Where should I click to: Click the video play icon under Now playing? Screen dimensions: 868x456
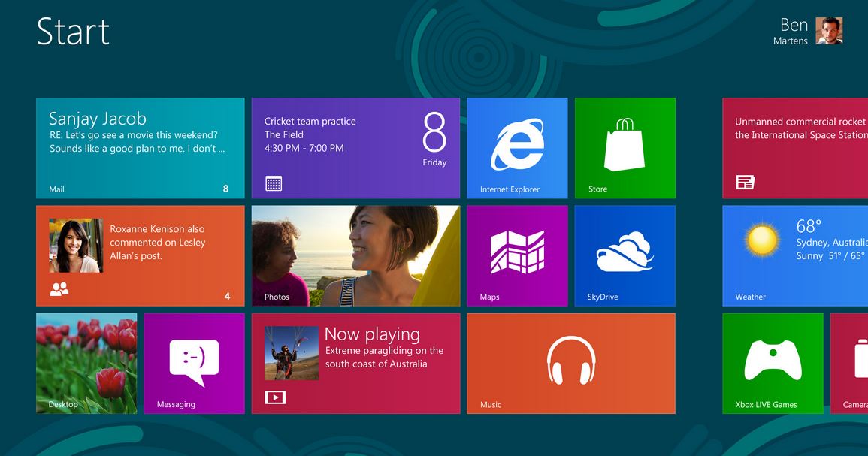[275, 397]
